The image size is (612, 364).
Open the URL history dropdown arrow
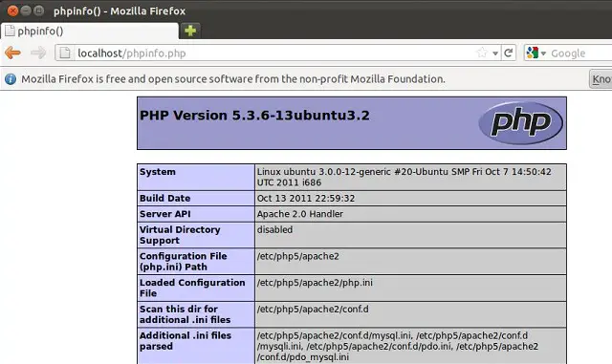pyautogui.click(x=495, y=54)
